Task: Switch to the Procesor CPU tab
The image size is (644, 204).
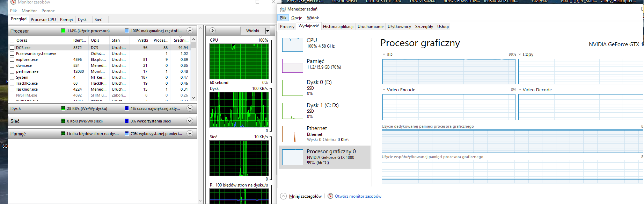Action: point(43,20)
